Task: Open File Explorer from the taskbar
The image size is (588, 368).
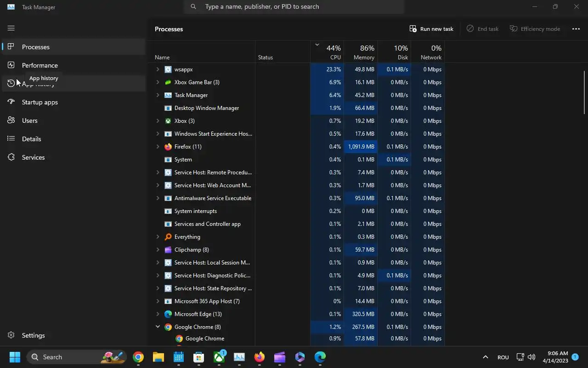Action: point(158,357)
